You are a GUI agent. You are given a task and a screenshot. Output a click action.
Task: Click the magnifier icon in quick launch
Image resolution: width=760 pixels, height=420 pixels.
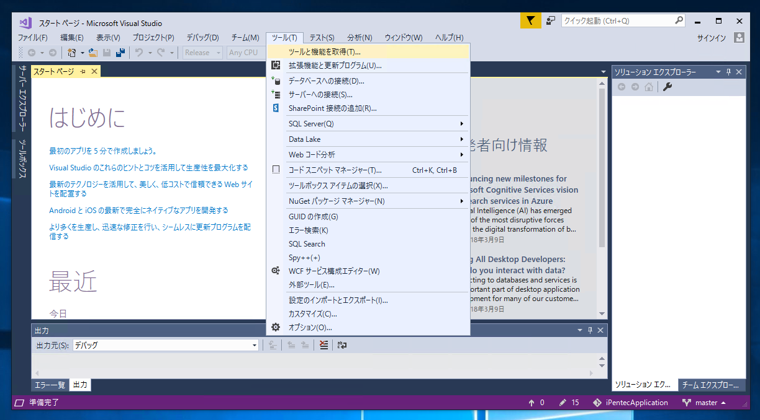point(679,21)
